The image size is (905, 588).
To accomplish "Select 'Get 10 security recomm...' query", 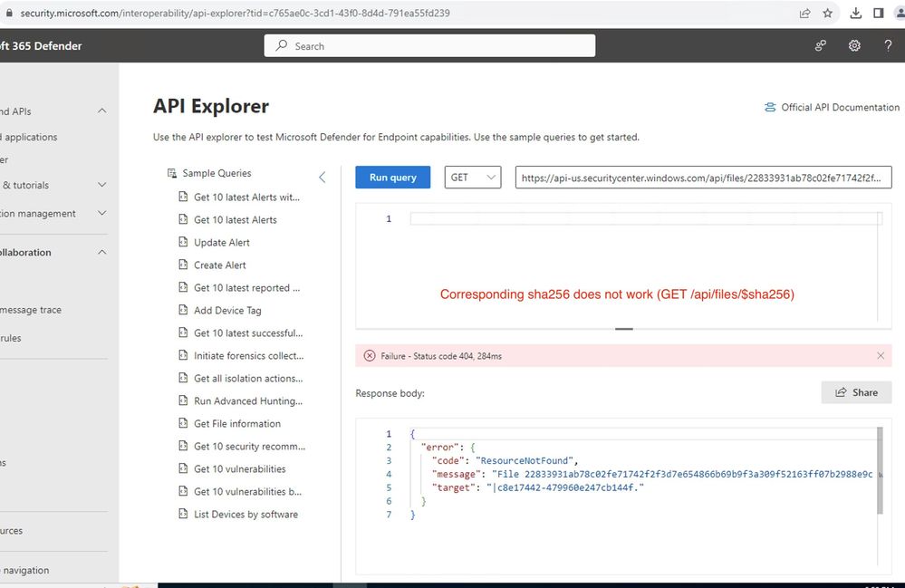I will pos(249,446).
